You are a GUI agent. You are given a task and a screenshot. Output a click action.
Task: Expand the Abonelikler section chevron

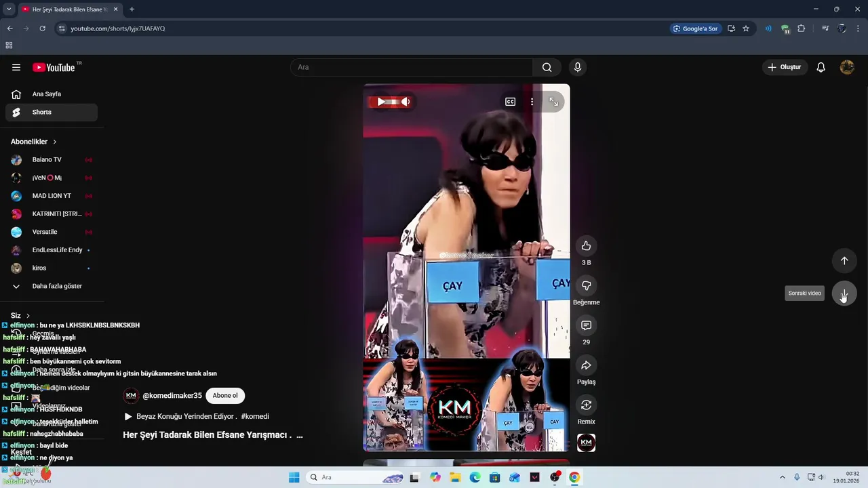coord(54,142)
